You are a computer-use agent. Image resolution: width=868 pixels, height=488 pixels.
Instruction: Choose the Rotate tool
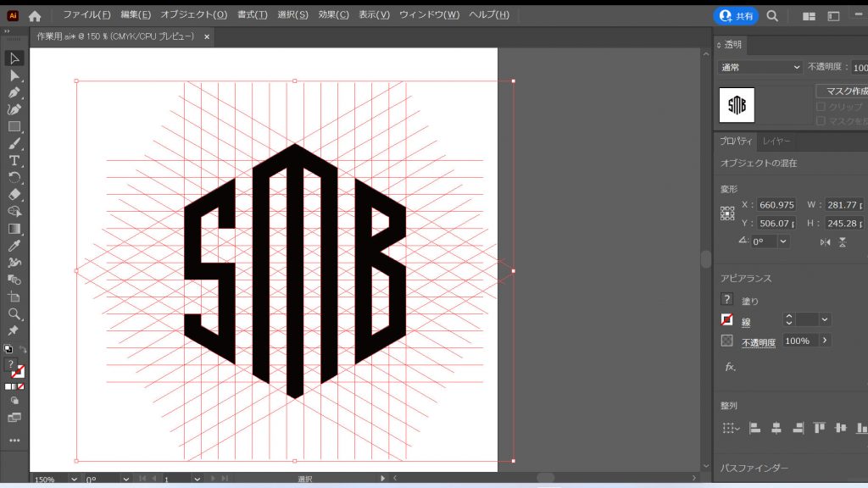[x=14, y=178]
